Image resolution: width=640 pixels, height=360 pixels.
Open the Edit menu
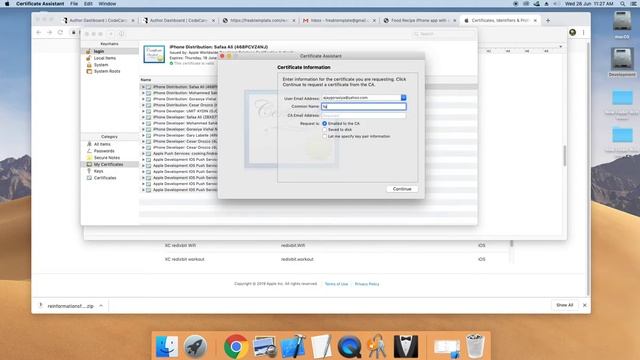[x=88, y=4]
